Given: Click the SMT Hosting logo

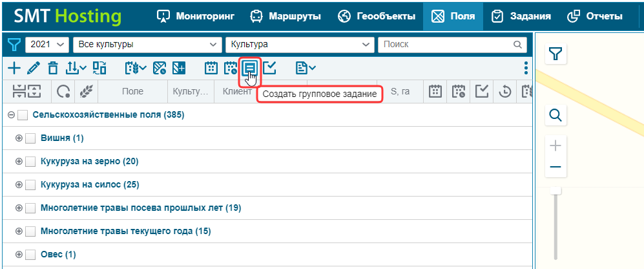Looking at the screenshot, I should 68,16.
